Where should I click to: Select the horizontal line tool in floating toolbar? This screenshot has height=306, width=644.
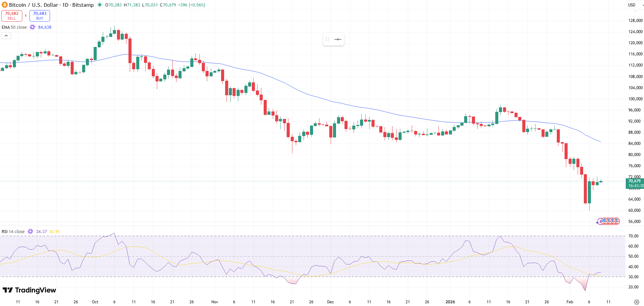(x=337, y=39)
